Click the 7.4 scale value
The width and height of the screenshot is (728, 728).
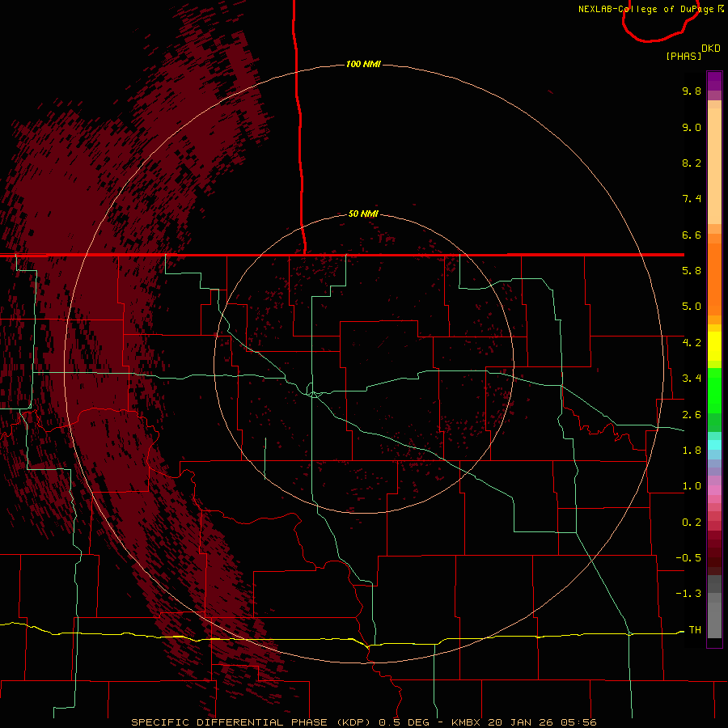[x=692, y=199]
